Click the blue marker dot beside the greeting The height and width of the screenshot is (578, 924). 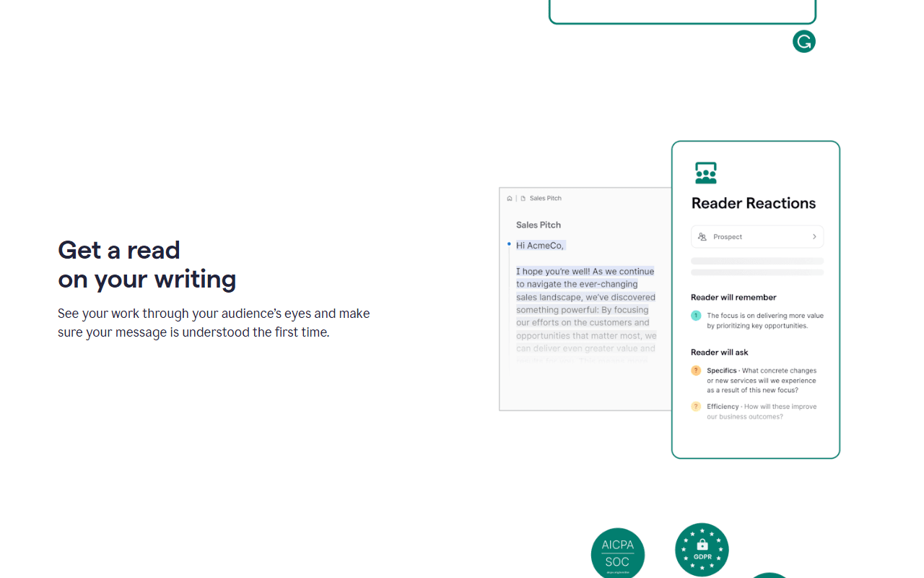(x=509, y=244)
